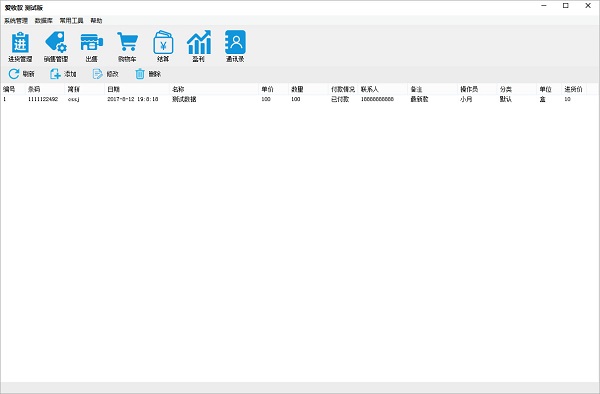
Task: Sort by the 数量 column header
Action: (x=308, y=89)
